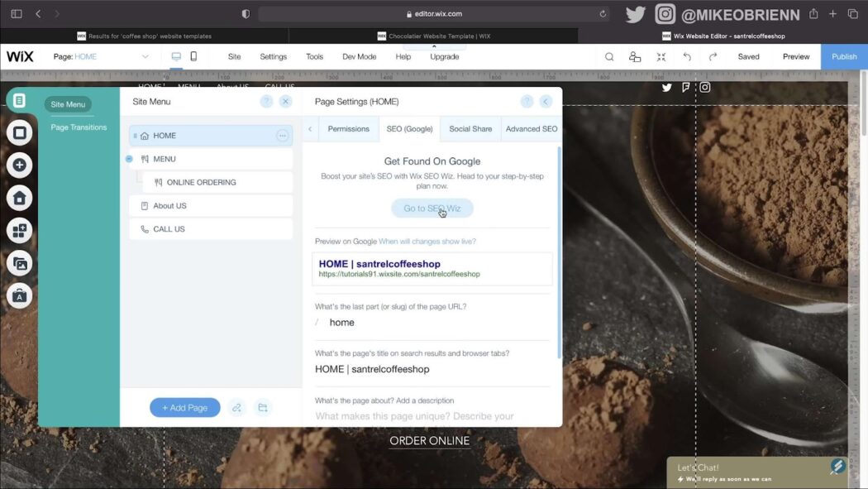The width and height of the screenshot is (868, 489).
Task: Select the About US page row
Action: (x=211, y=205)
